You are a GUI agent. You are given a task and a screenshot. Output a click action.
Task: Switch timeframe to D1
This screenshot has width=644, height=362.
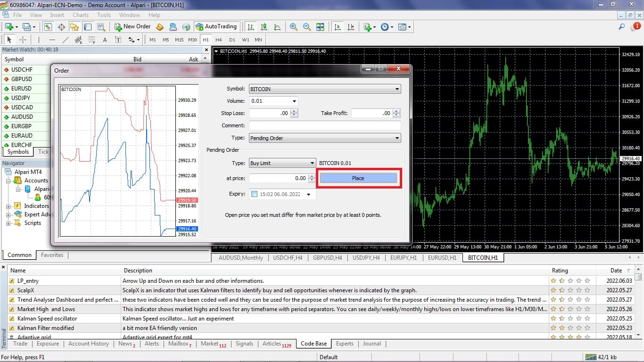(232, 40)
